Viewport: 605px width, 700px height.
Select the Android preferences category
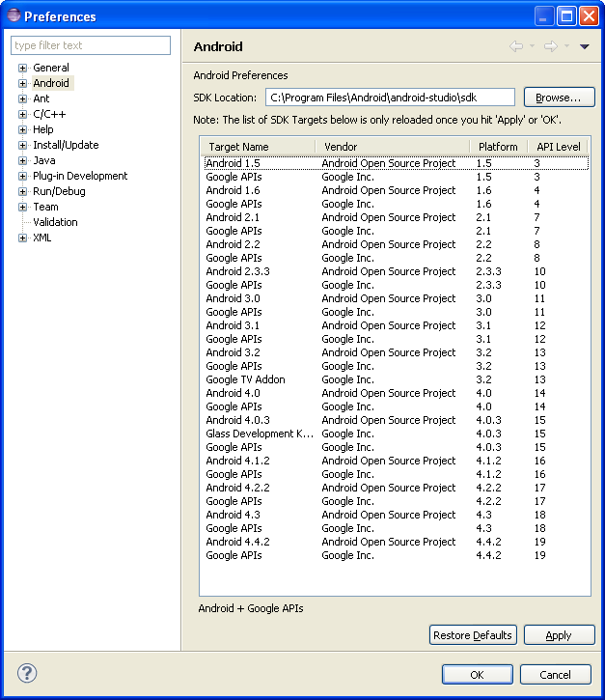coord(51,83)
